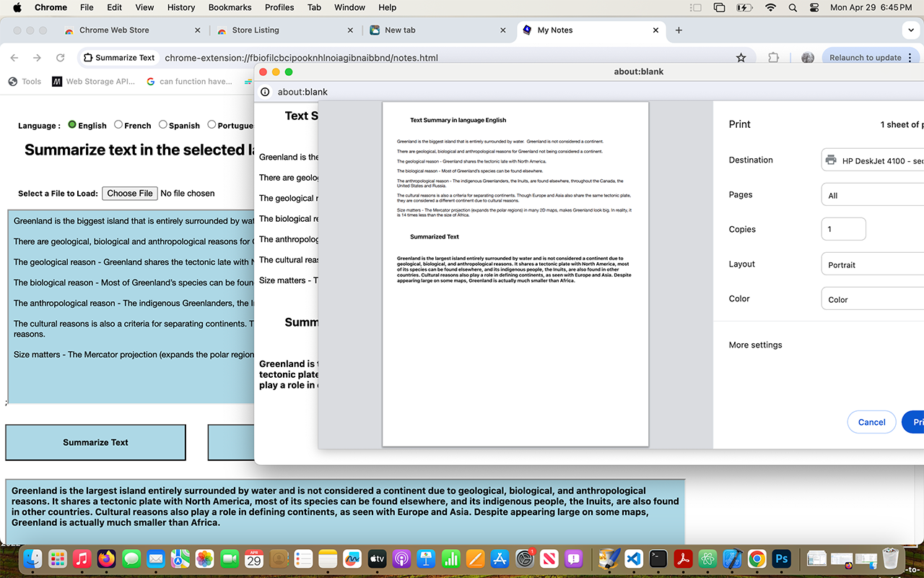Open Chrome extensions puzzle icon
924x578 pixels.
773,58
